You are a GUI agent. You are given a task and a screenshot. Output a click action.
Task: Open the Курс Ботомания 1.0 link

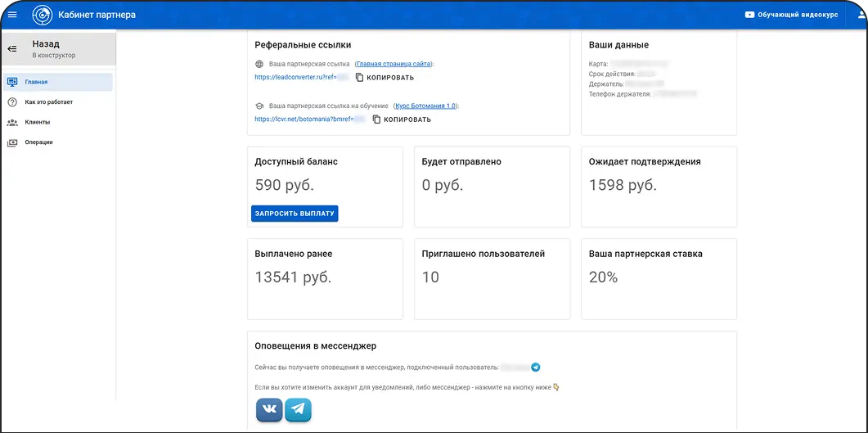click(x=426, y=106)
